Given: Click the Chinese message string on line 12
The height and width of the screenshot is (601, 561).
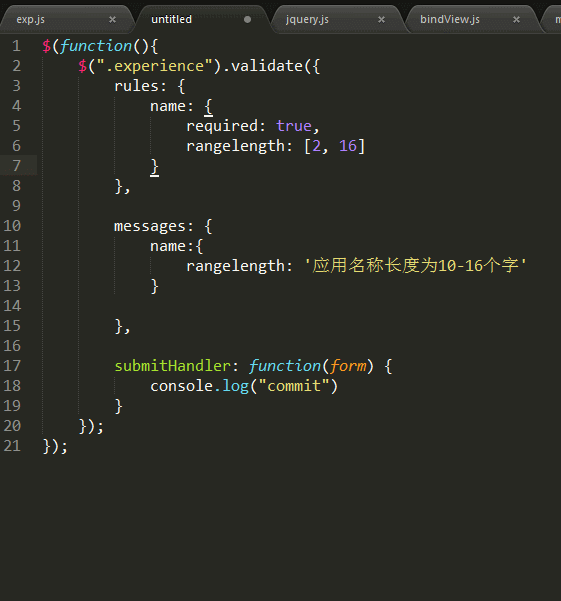Looking at the screenshot, I should tap(416, 266).
